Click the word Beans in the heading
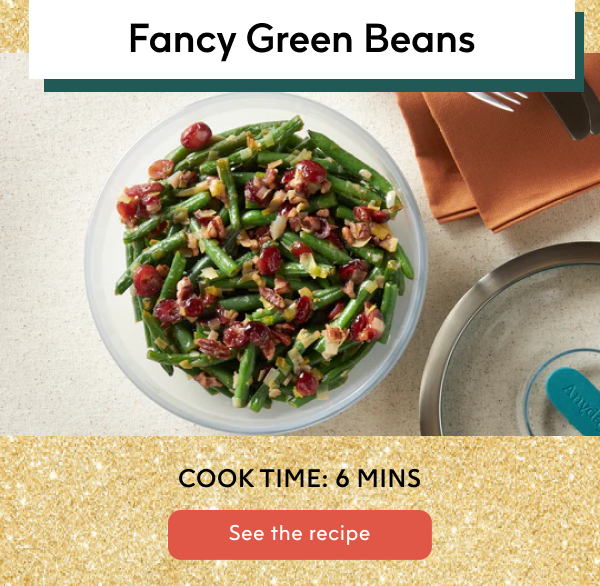The height and width of the screenshot is (586, 600). point(420,38)
